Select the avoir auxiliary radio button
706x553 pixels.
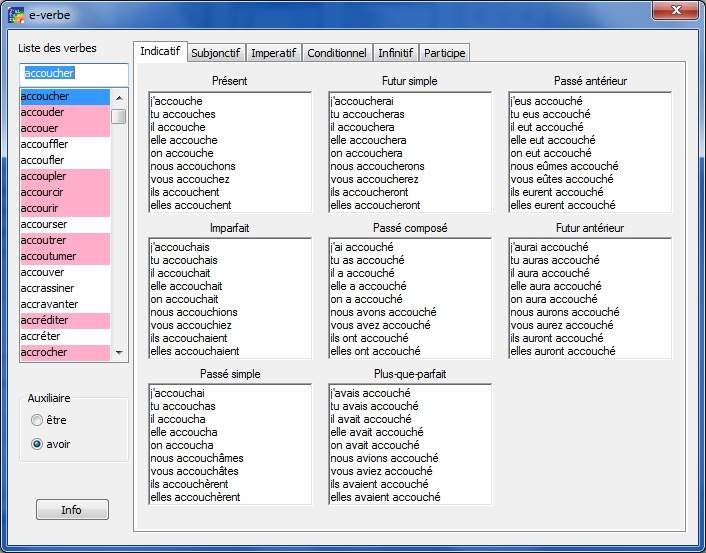click(x=38, y=444)
